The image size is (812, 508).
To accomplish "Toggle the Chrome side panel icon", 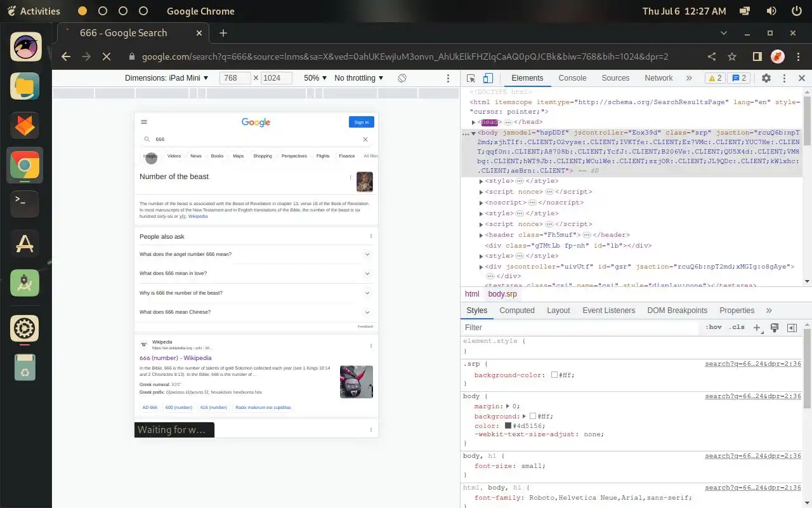I will click(757, 57).
